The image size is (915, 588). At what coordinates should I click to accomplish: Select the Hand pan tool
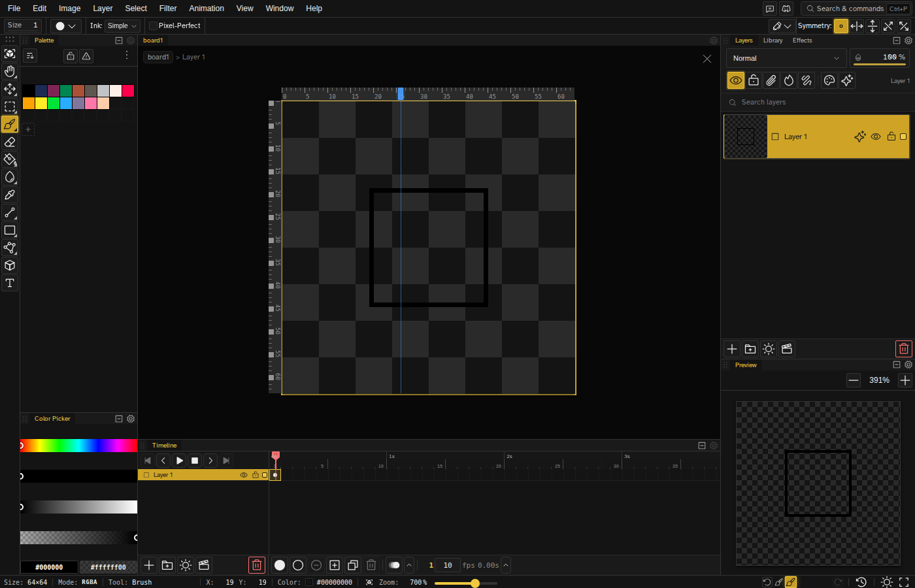(10, 71)
